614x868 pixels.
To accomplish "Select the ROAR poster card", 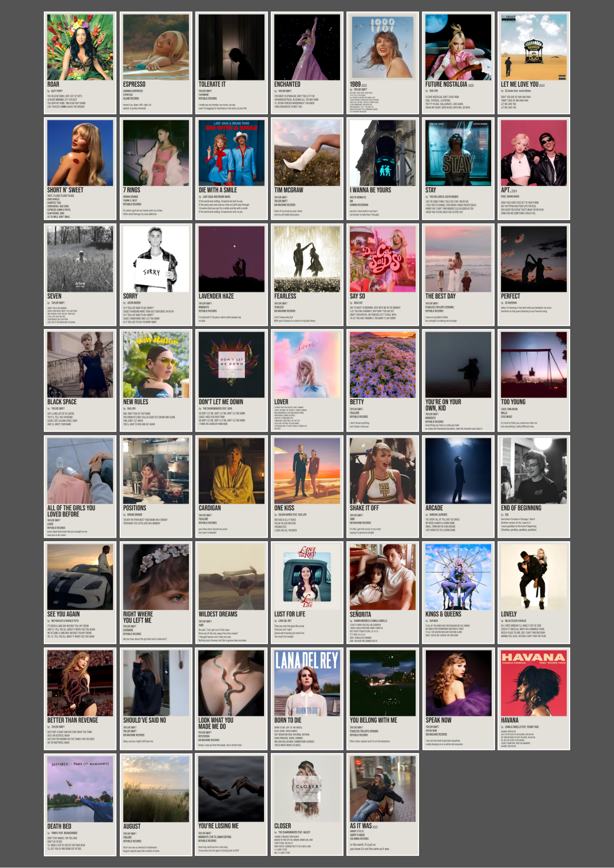I will point(80,63).
